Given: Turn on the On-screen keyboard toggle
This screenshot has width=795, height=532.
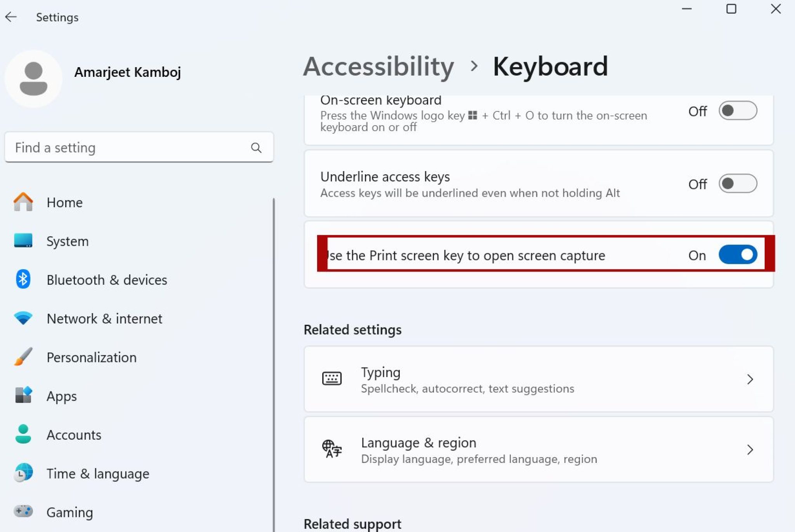Looking at the screenshot, I should point(737,111).
